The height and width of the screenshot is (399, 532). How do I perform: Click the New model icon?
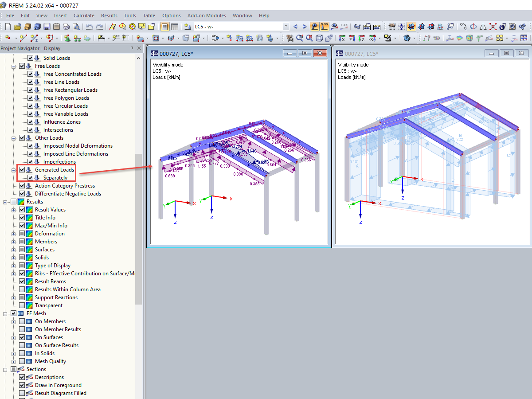pos(8,27)
